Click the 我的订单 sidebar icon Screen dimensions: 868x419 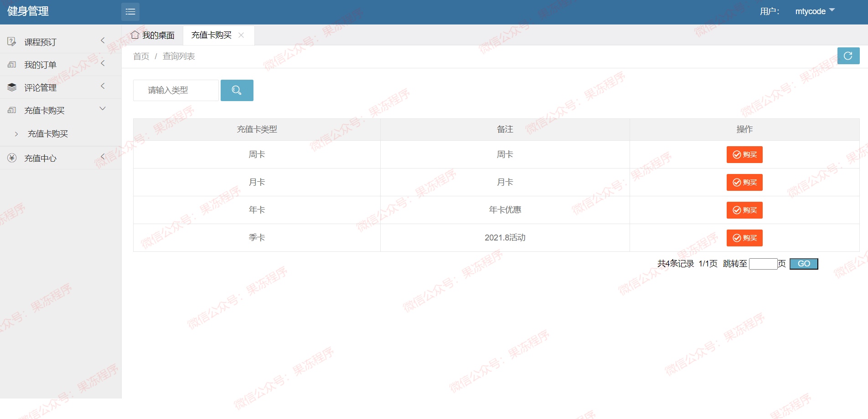click(x=12, y=65)
